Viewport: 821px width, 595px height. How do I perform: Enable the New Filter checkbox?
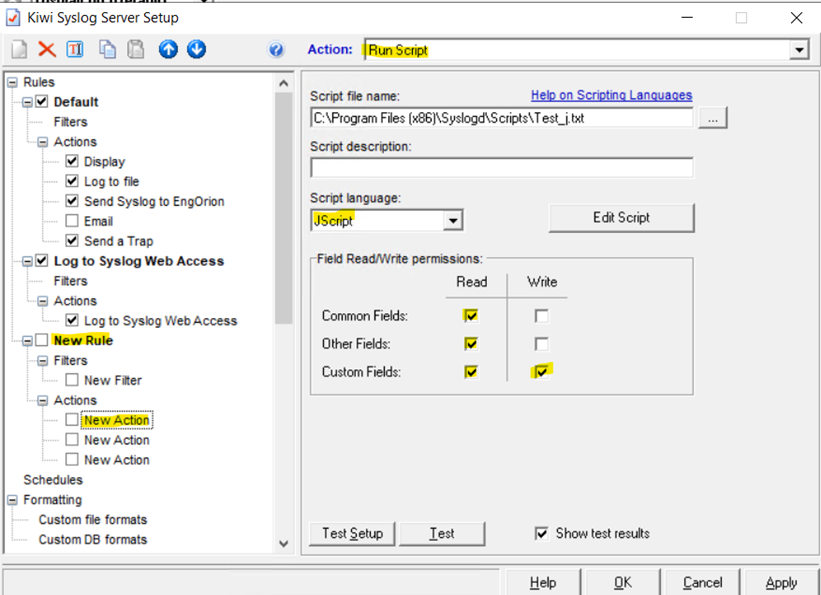[x=72, y=380]
